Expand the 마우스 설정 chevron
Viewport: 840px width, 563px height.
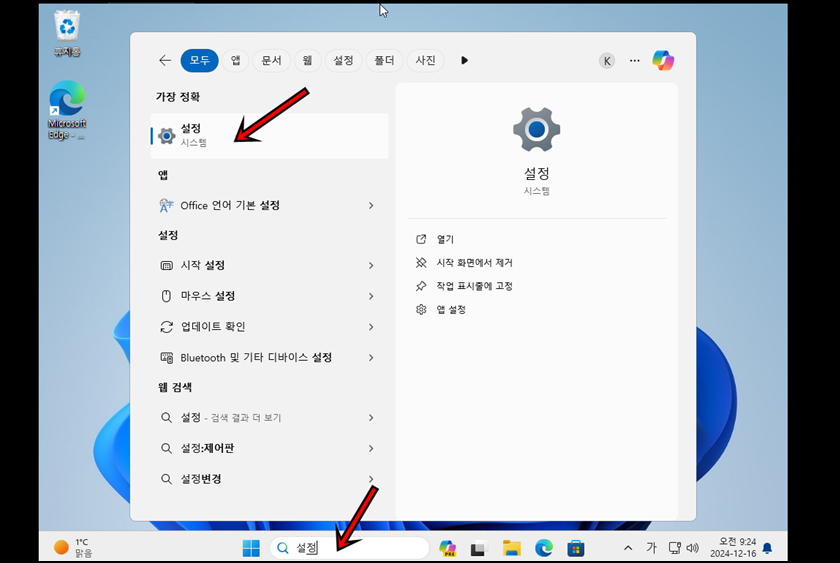[371, 296]
